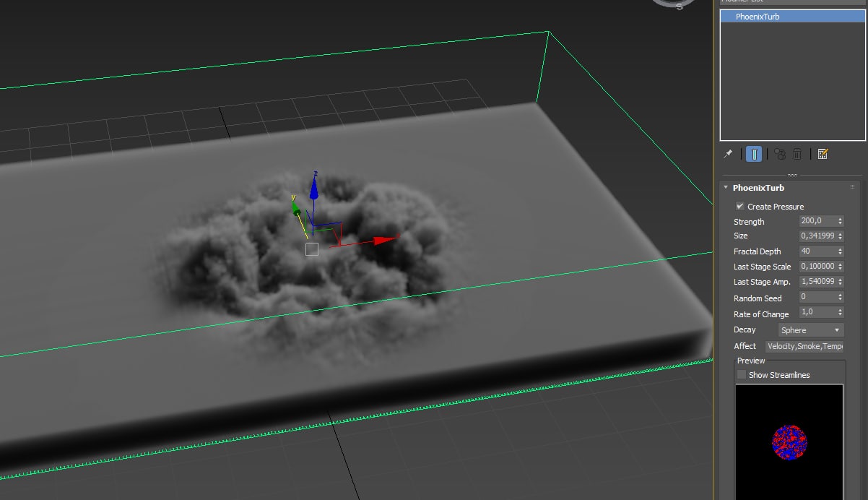This screenshot has width=868, height=500.
Task: Click the Size value field
Action: coord(817,236)
